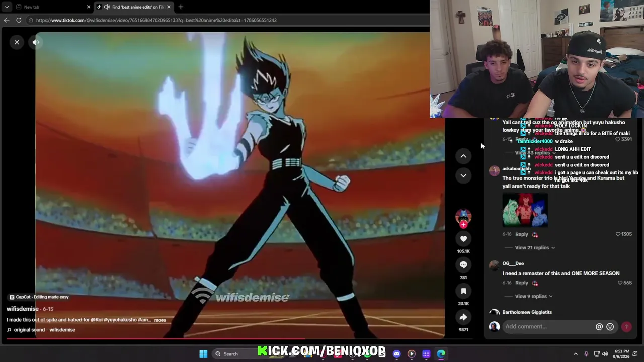
Task: Click the CapCut 'Editing made easy' tag
Action: pos(39,297)
